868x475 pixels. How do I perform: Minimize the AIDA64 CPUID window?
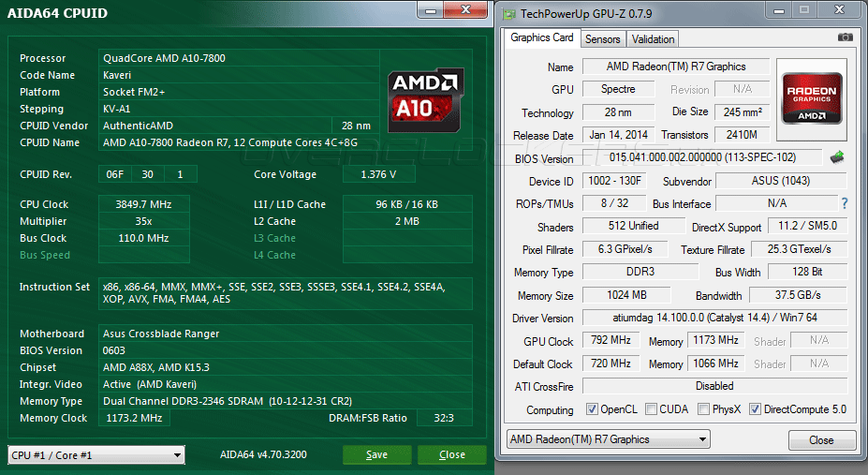431,10
